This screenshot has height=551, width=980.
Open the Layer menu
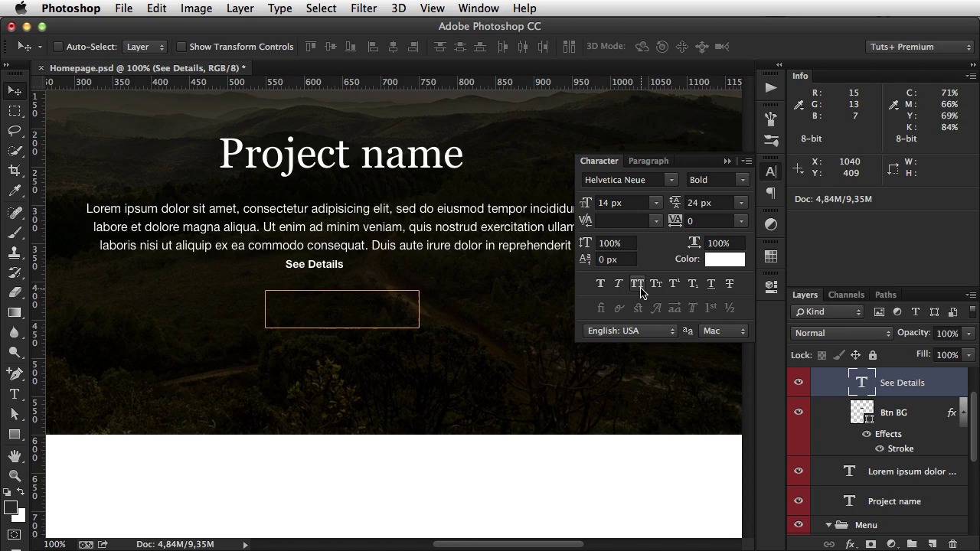coord(240,8)
